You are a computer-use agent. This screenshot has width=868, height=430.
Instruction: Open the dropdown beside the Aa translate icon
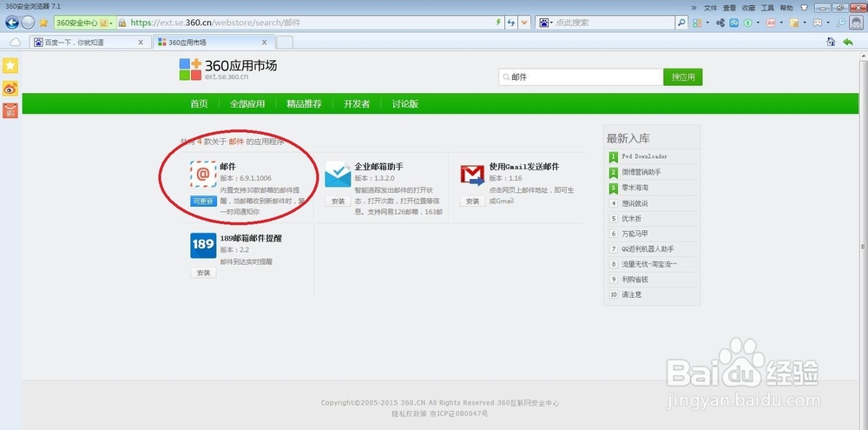[x=782, y=23]
